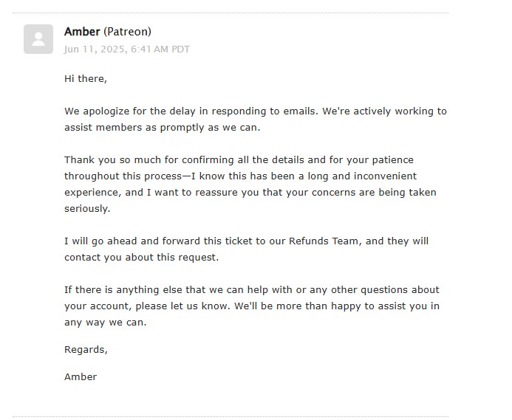Screen dimensions: 512x420
Task: Click the 'Regards,' closing line
Action: 86,350
